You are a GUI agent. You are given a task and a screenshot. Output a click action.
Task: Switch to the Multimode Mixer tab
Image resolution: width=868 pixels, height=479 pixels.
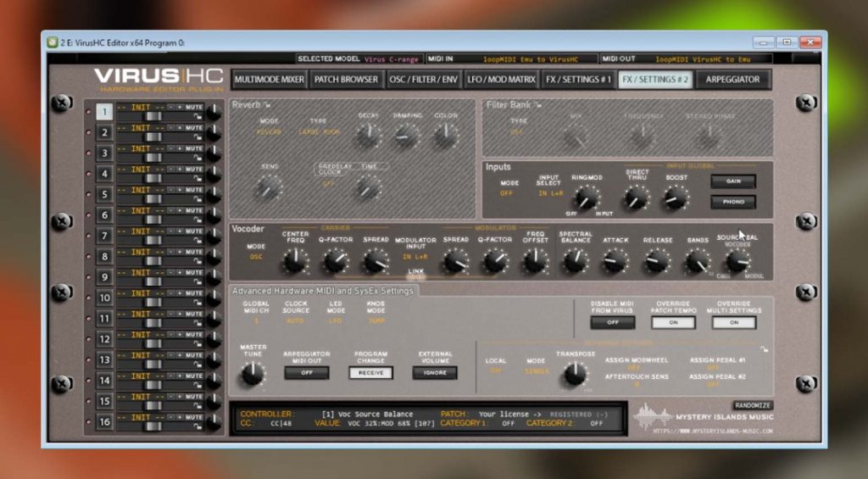(269, 79)
